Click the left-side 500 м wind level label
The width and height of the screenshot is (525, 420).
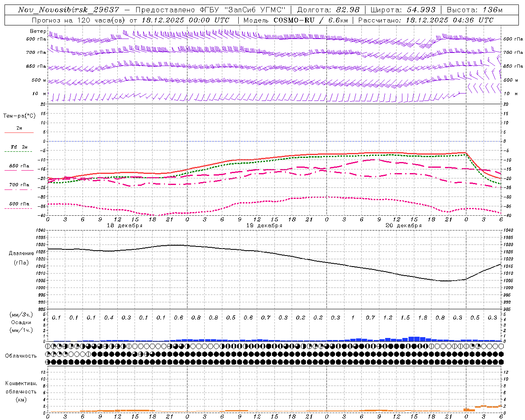tap(39, 80)
